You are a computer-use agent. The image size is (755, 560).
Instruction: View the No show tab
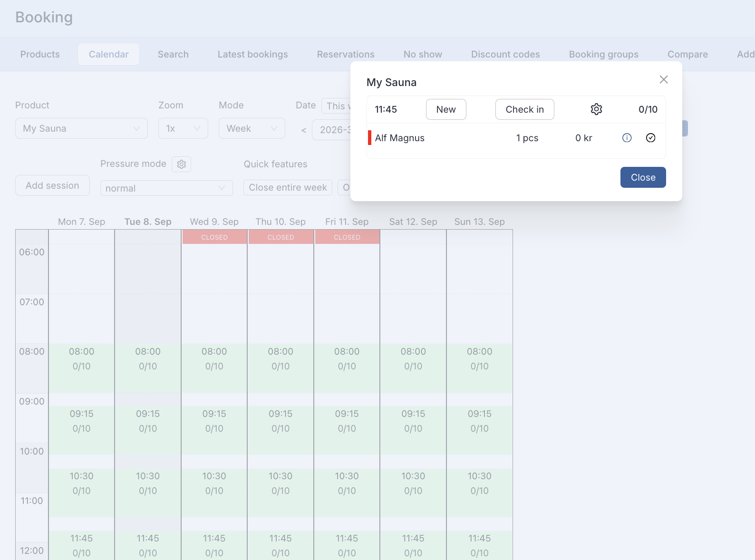pos(423,54)
